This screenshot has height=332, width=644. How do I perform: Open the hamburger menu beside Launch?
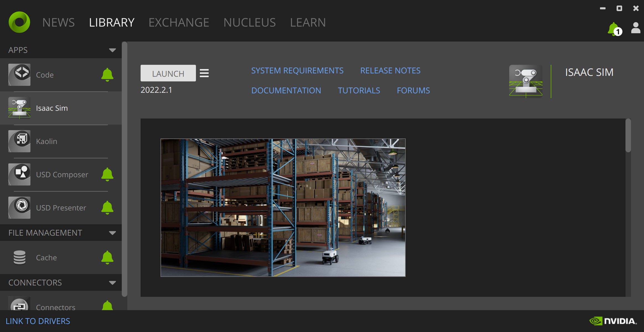pos(204,73)
